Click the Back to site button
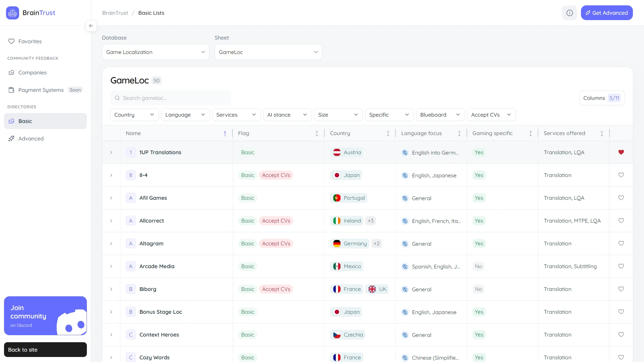The image size is (644, 362). [x=45, y=350]
